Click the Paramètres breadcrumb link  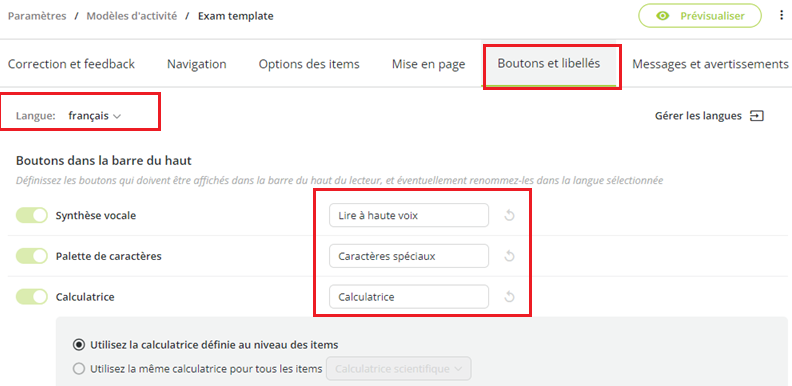(37, 16)
